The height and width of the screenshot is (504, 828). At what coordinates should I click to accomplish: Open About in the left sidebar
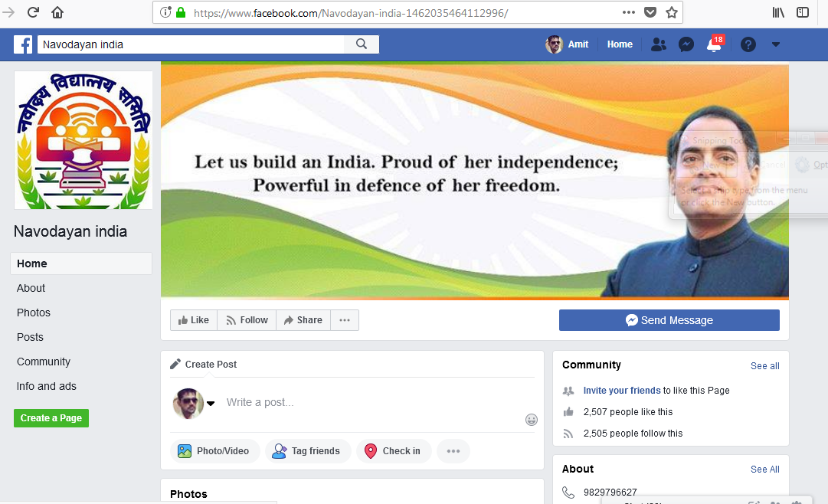[31, 288]
